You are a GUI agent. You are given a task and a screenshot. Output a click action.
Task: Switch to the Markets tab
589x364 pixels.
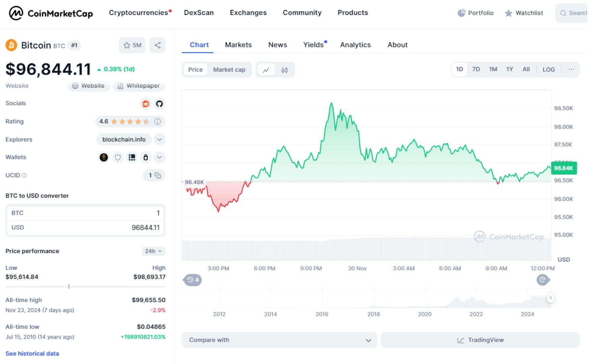[238, 45]
